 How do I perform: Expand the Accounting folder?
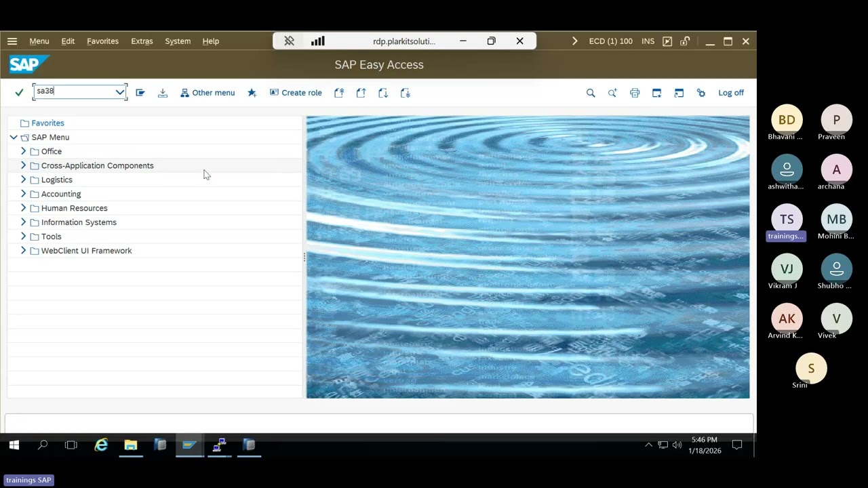(x=24, y=194)
